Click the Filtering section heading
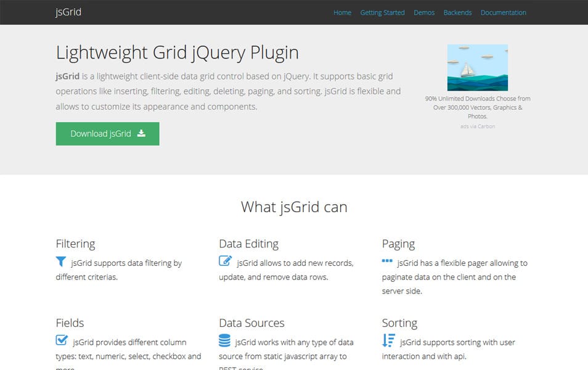Image resolution: width=588 pixels, height=370 pixels. [75, 244]
